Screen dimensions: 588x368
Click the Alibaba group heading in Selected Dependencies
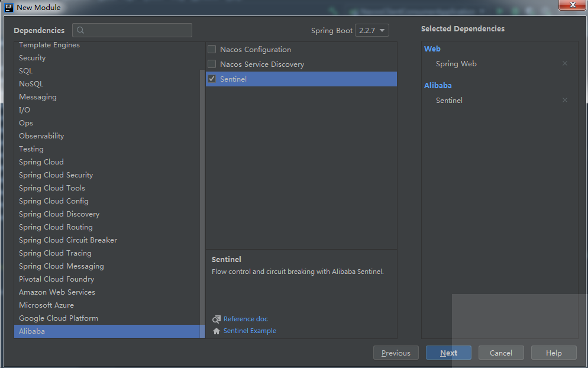click(x=438, y=86)
